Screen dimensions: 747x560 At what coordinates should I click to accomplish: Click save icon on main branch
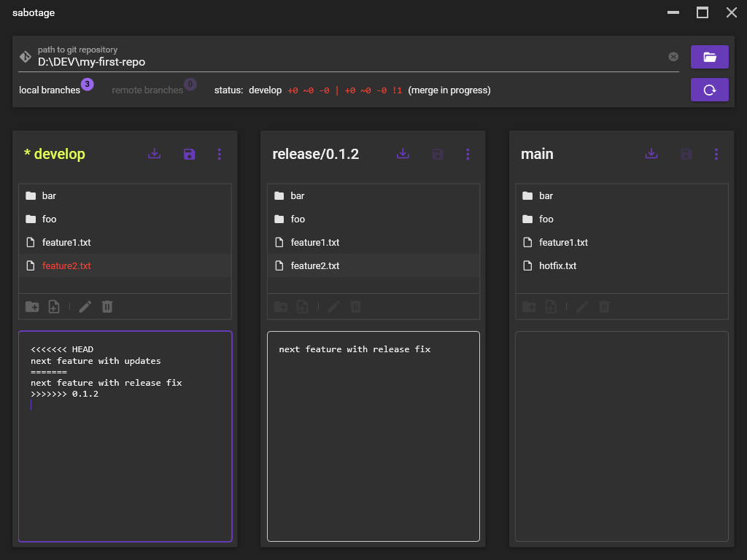pos(686,154)
